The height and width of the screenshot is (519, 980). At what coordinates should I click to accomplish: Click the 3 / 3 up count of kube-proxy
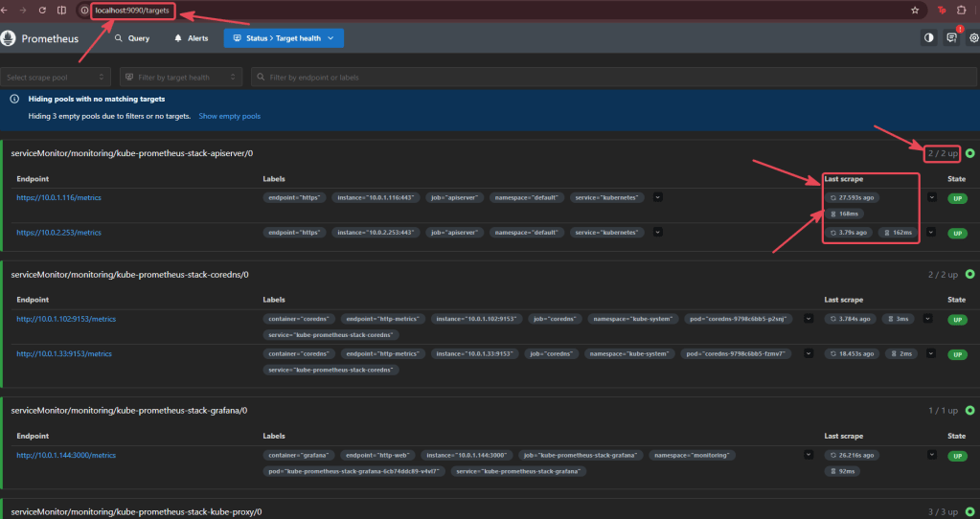tap(943, 512)
